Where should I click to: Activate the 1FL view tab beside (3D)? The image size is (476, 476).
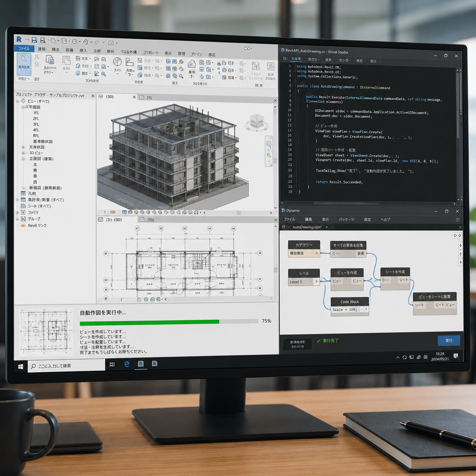tap(149, 98)
